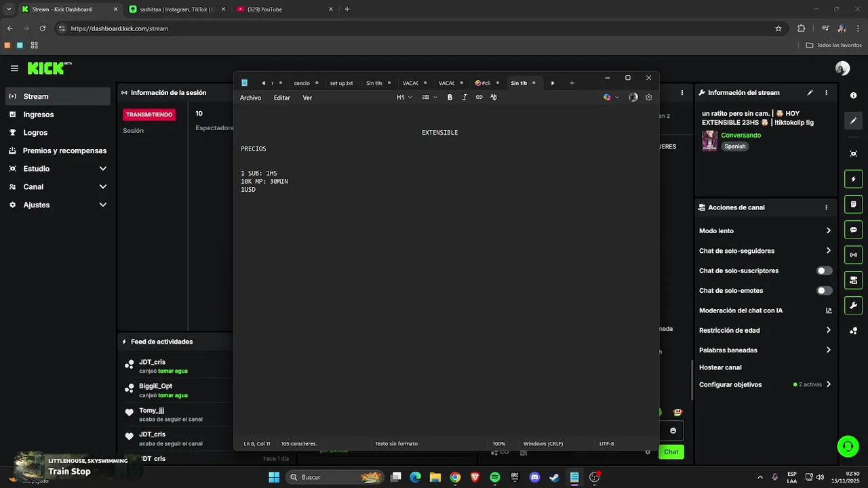
Task: Click the green support headset button
Action: (x=847, y=446)
